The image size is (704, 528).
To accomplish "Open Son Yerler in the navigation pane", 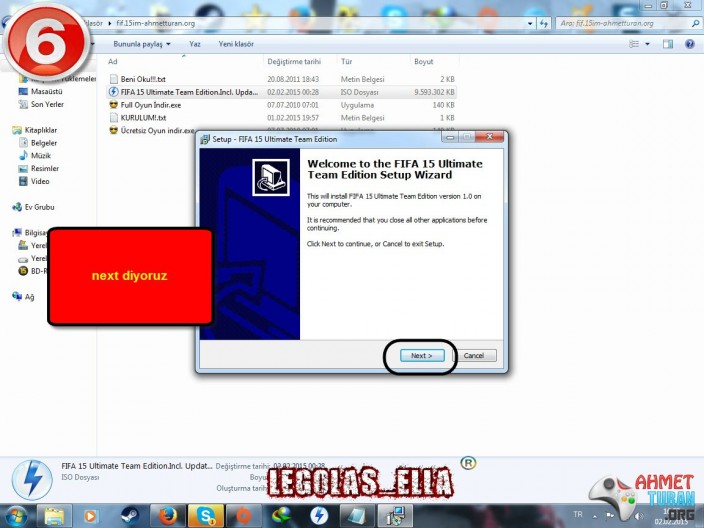I will 47,105.
